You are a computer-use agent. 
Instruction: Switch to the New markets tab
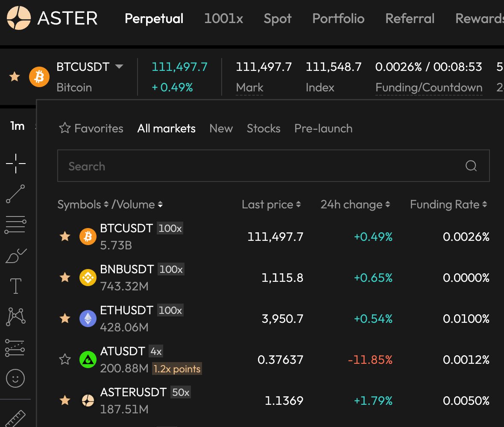[221, 129]
